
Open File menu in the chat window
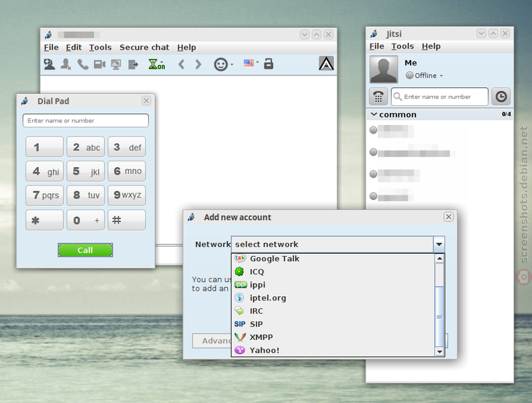tap(51, 47)
